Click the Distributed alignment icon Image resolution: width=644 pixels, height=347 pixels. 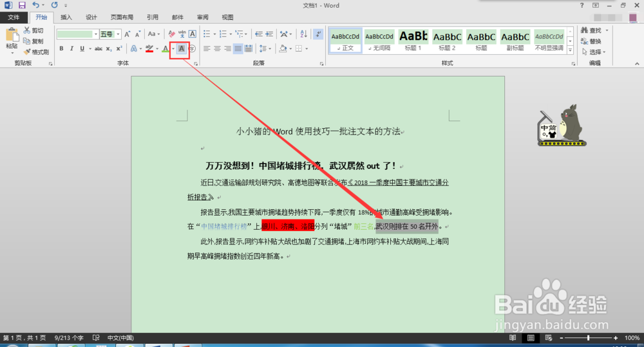248,49
